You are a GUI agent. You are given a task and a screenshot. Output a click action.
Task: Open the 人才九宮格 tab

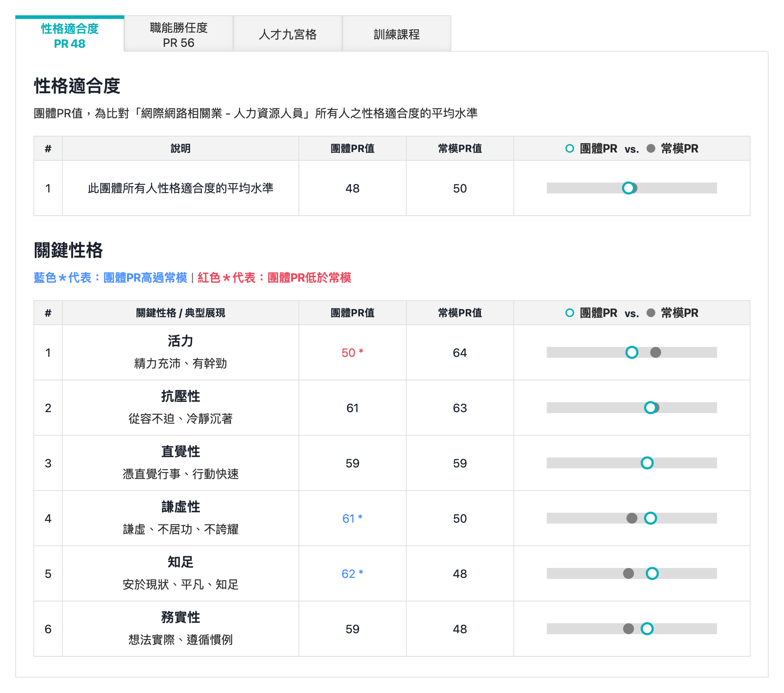point(288,34)
